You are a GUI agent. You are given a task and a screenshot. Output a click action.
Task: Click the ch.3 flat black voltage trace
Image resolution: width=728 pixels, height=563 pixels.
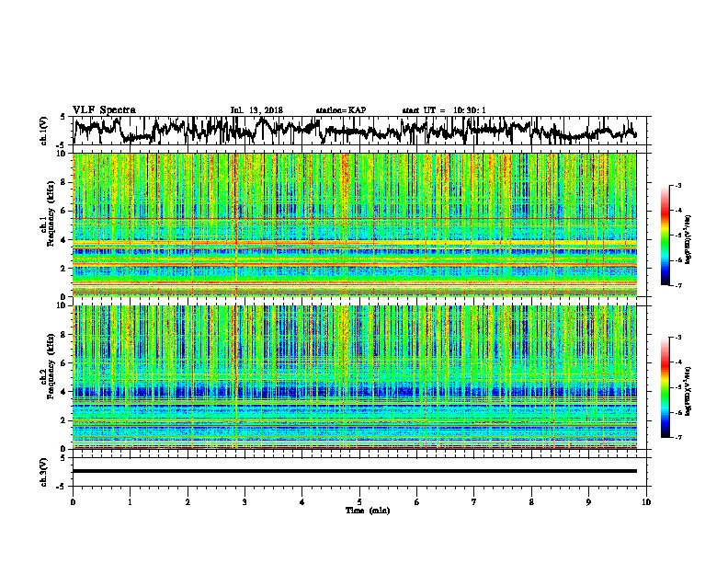pyautogui.click(x=355, y=471)
